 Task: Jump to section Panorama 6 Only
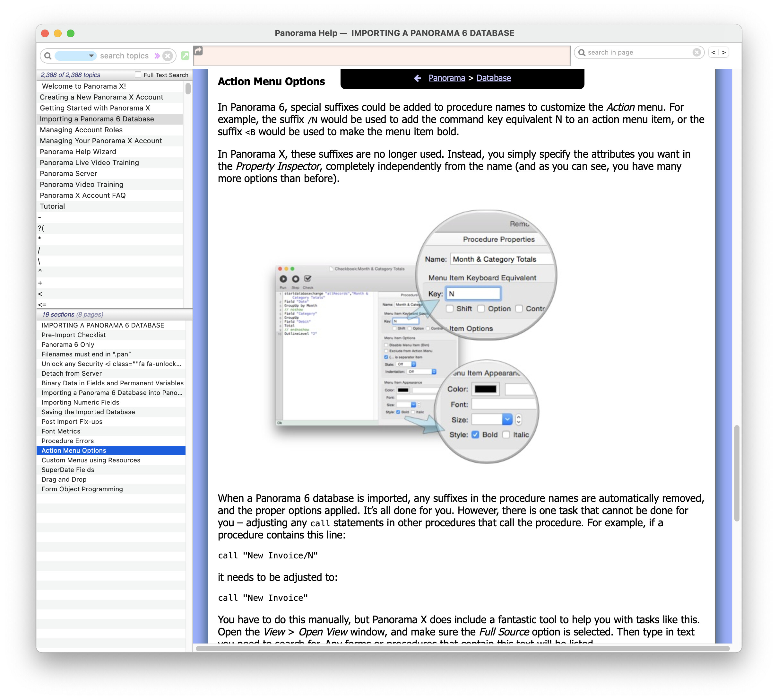(x=111, y=345)
